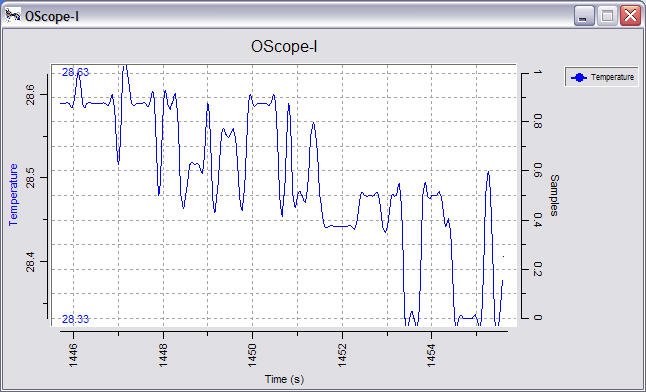
Task: Click the 1454 time tick label
Action: pyautogui.click(x=431, y=356)
